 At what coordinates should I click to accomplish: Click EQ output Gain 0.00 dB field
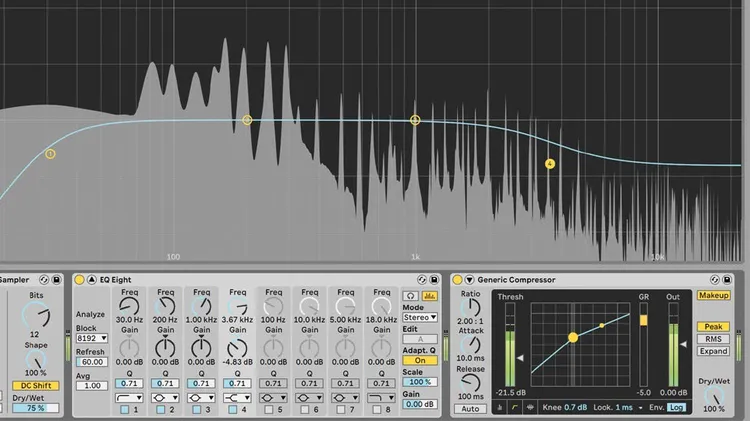[420, 404]
